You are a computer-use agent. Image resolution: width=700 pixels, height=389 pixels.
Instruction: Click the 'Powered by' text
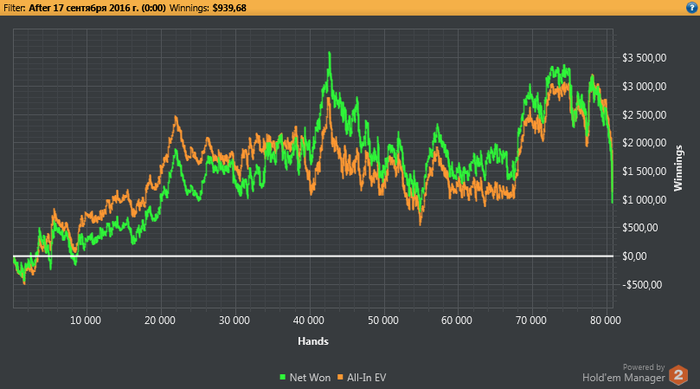point(644,367)
